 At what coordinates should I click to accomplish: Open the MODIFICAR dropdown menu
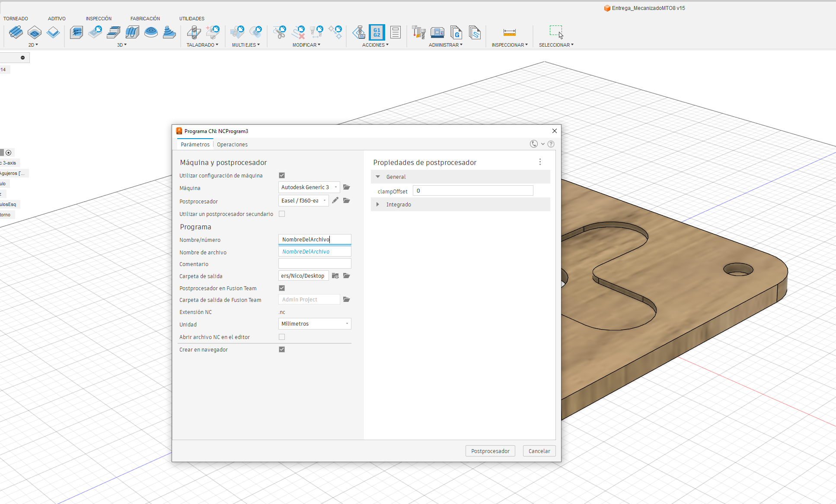(x=306, y=45)
